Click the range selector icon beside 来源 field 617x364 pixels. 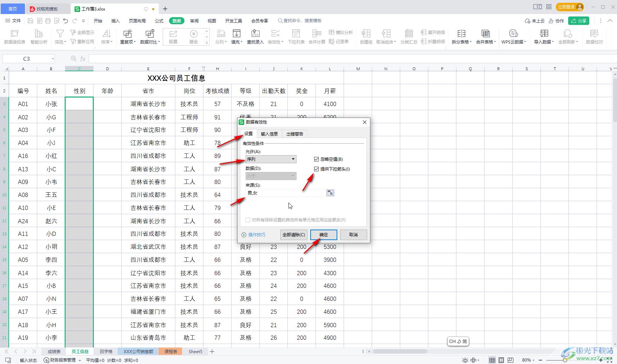pyautogui.click(x=330, y=193)
